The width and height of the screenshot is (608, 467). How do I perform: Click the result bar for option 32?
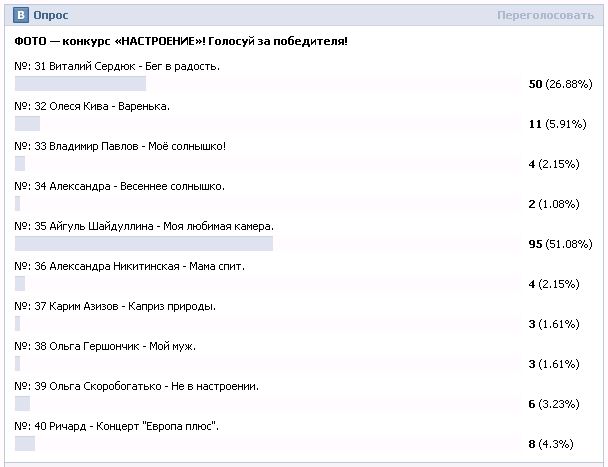pos(28,124)
